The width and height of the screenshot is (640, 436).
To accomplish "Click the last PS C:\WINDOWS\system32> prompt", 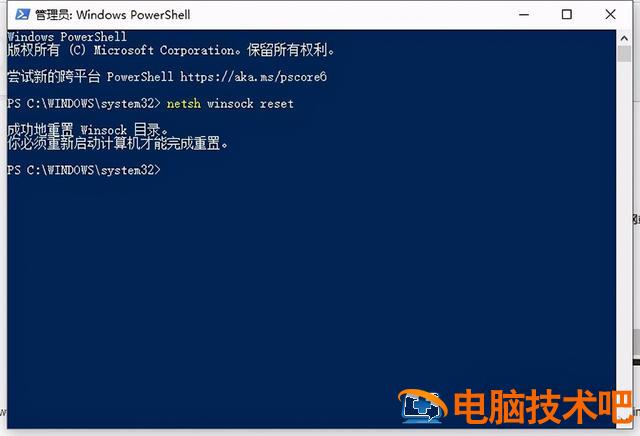I will (84, 170).
